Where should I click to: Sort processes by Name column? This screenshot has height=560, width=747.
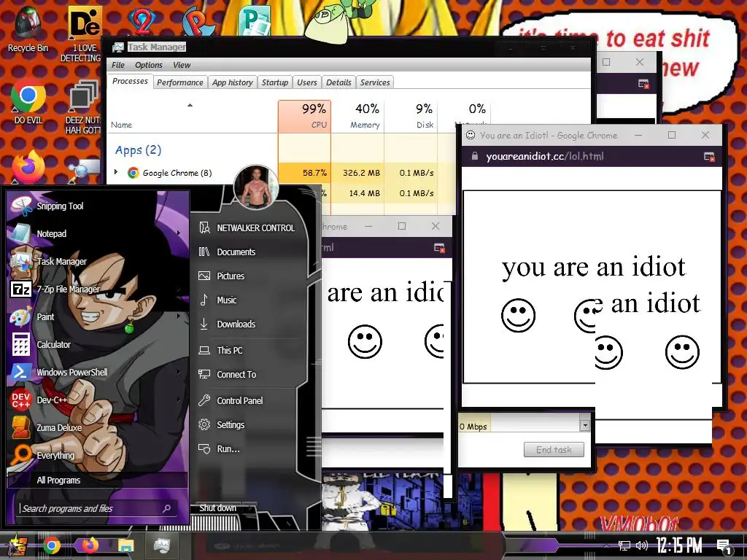click(192, 116)
